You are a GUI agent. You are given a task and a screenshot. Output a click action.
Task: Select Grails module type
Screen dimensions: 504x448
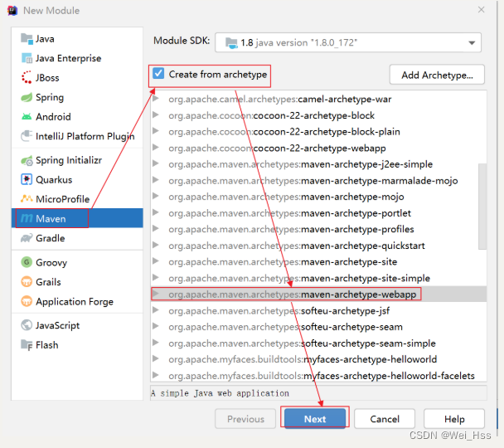(77, 282)
